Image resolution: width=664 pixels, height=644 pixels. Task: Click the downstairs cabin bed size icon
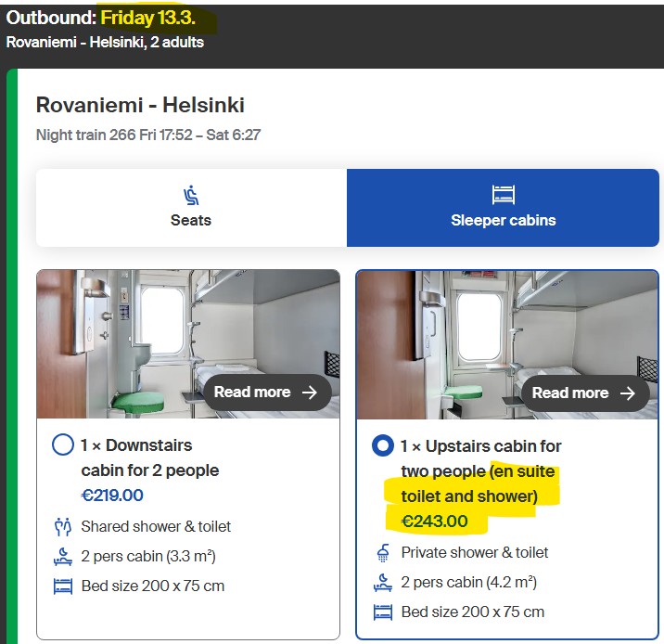63,586
